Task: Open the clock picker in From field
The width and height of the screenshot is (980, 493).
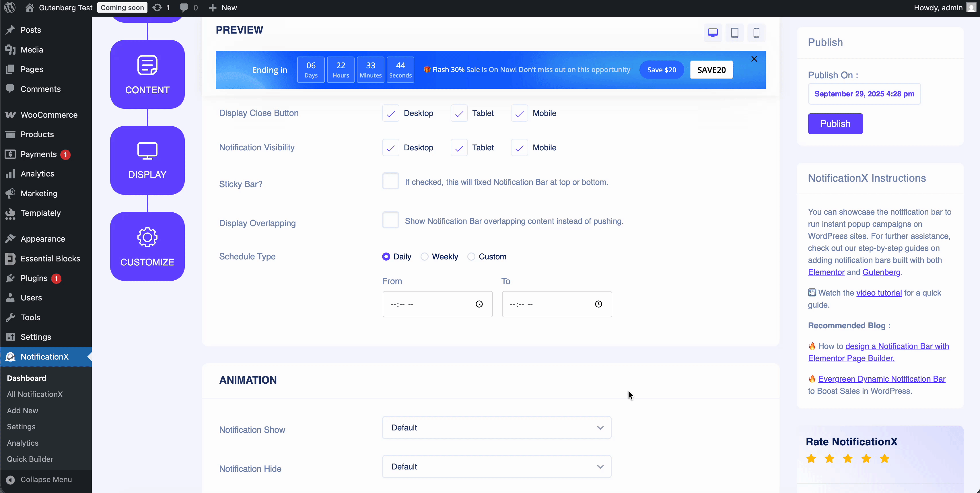Action: click(x=479, y=304)
